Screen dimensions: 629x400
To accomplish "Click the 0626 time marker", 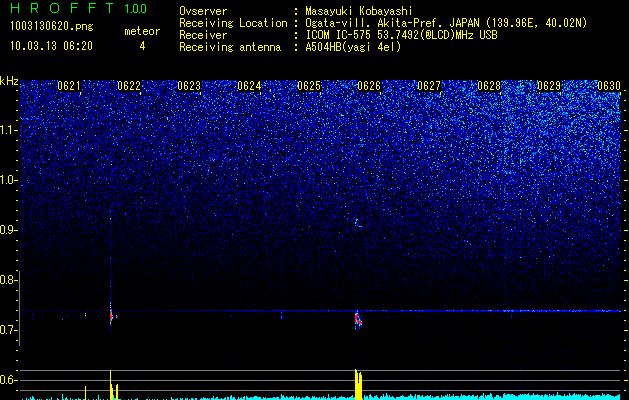I will [x=369, y=86].
